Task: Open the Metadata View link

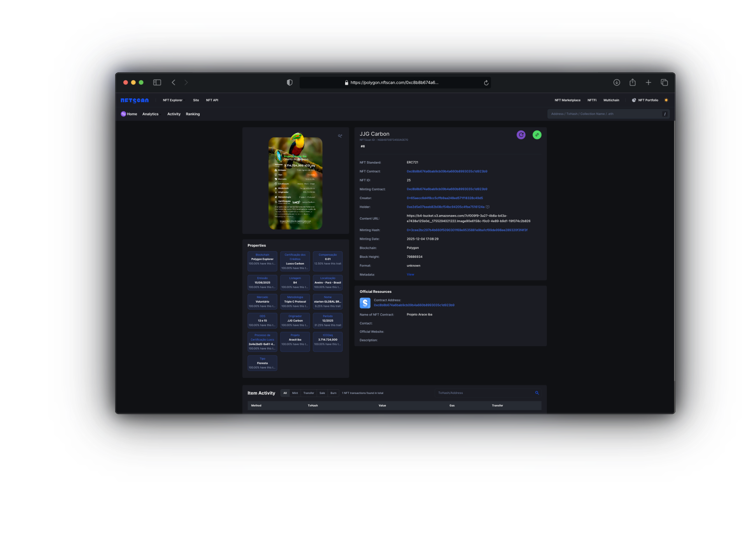Action: 410,275
